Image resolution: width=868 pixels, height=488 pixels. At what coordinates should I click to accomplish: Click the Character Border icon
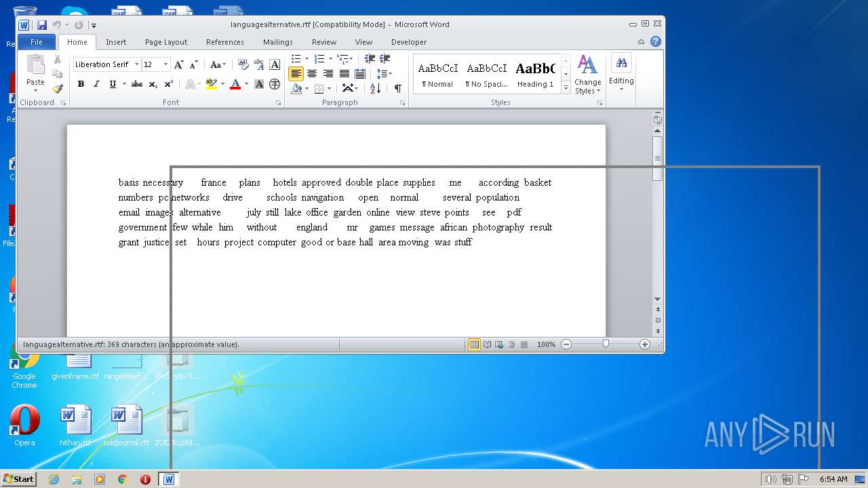(275, 64)
